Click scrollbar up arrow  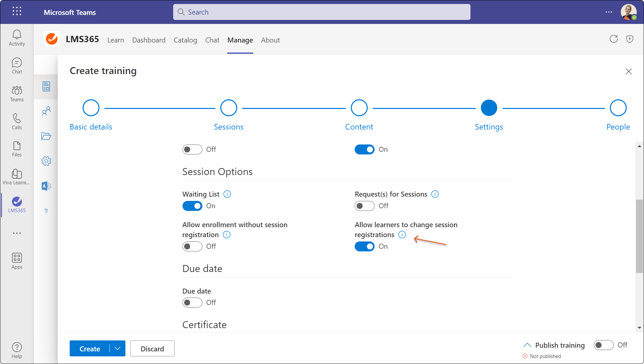pos(639,146)
